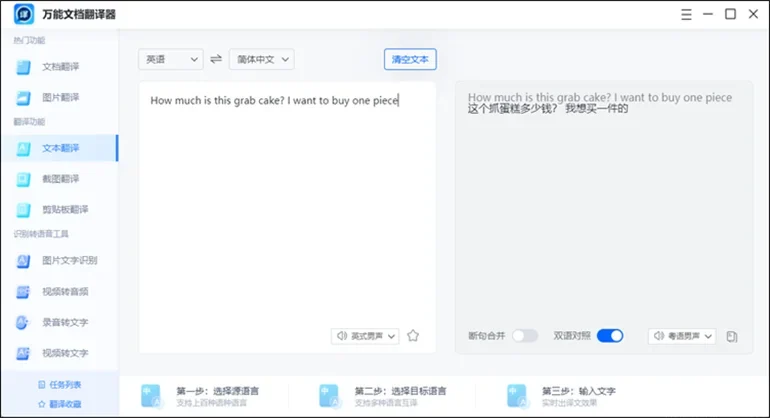
Task: Click the 第一步 step icon
Action: [151, 396]
